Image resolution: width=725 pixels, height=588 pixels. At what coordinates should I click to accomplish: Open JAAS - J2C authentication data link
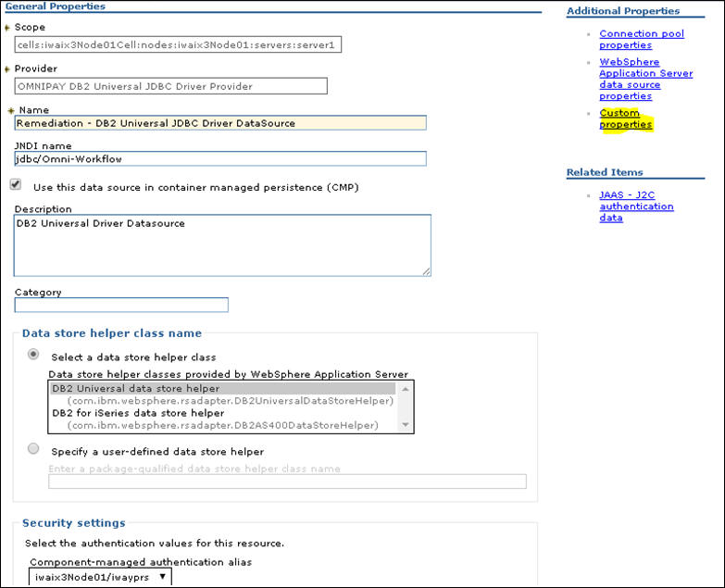click(x=636, y=206)
